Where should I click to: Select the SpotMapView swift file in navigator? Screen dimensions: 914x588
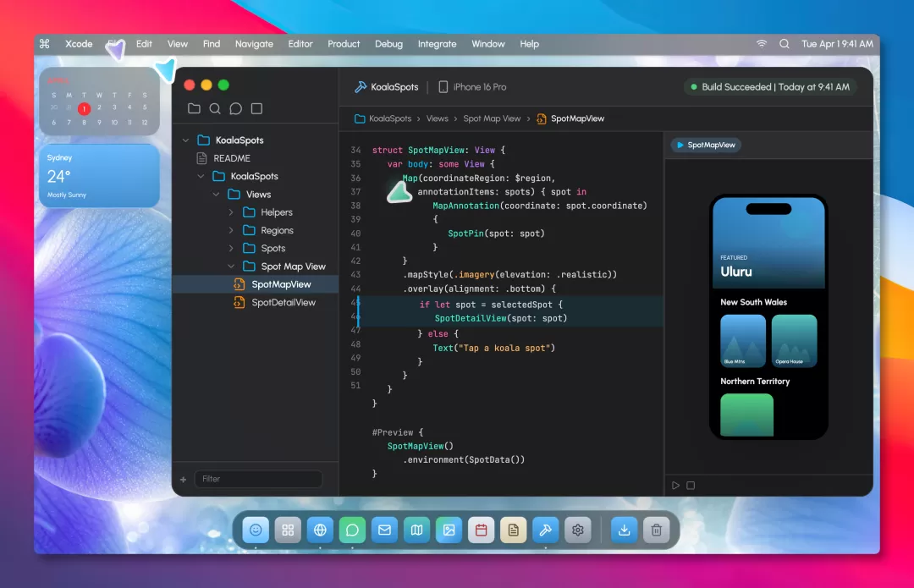click(x=256, y=284)
